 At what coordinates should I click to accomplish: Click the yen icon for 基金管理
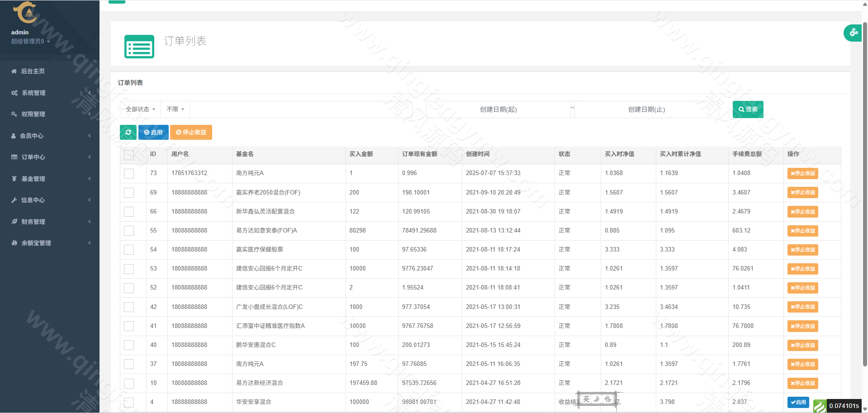14,179
